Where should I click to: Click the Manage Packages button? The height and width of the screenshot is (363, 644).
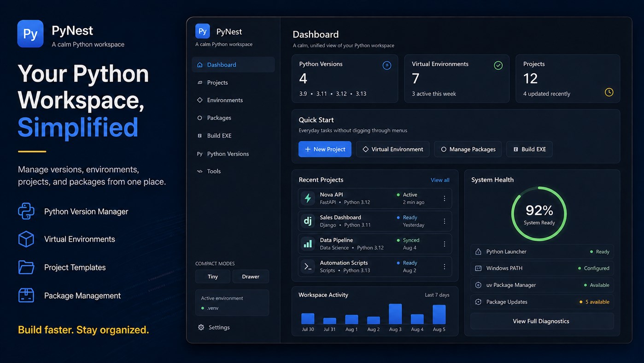(468, 149)
